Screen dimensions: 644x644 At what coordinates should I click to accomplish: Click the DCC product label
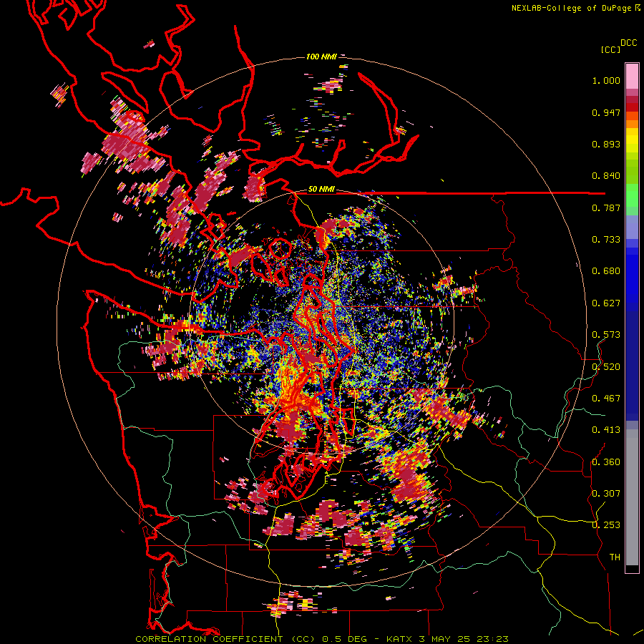click(629, 43)
